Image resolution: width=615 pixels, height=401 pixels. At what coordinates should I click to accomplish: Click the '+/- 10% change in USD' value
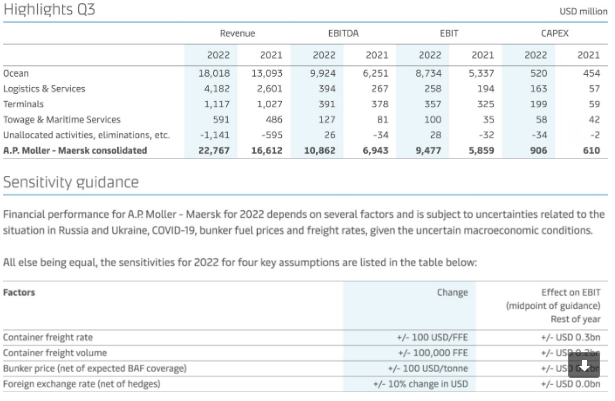(420, 384)
